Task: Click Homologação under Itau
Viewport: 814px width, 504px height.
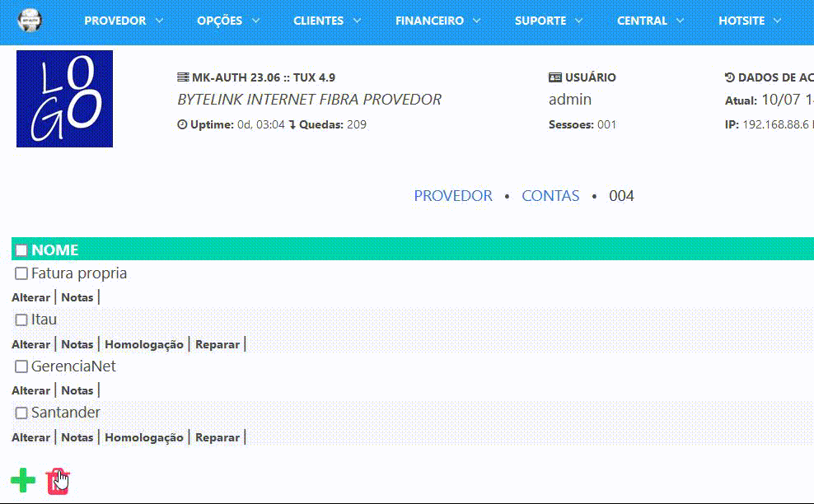Action: 144,344
